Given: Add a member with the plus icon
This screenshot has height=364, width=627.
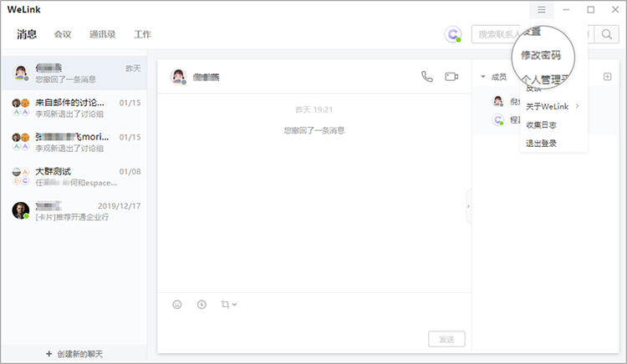Looking at the screenshot, I should (608, 77).
